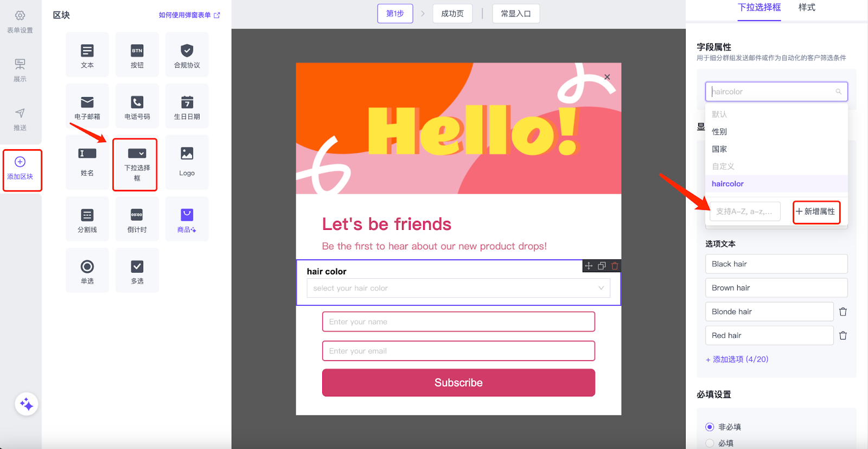Insert the Logo image block
The height and width of the screenshot is (449, 868).
click(x=187, y=161)
